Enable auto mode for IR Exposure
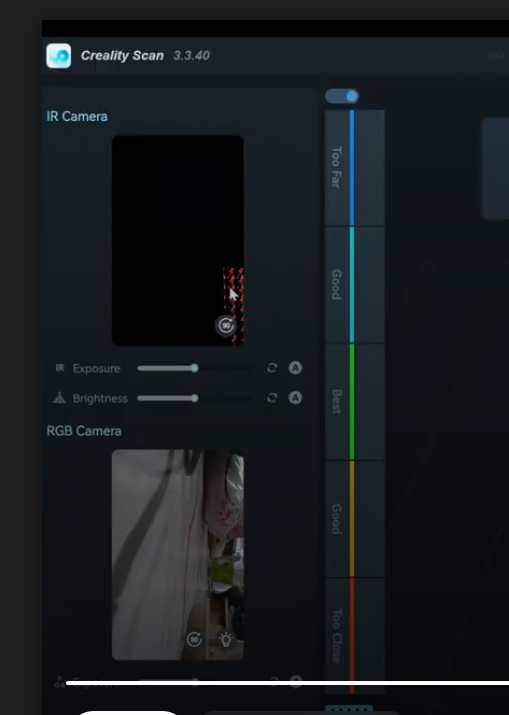The width and height of the screenshot is (509, 715). [x=295, y=368]
